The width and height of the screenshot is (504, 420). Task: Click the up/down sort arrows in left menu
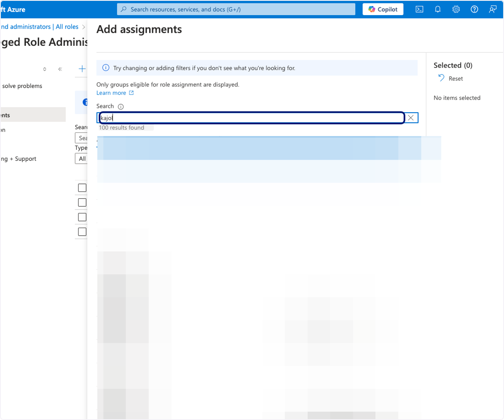(x=45, y=69)
